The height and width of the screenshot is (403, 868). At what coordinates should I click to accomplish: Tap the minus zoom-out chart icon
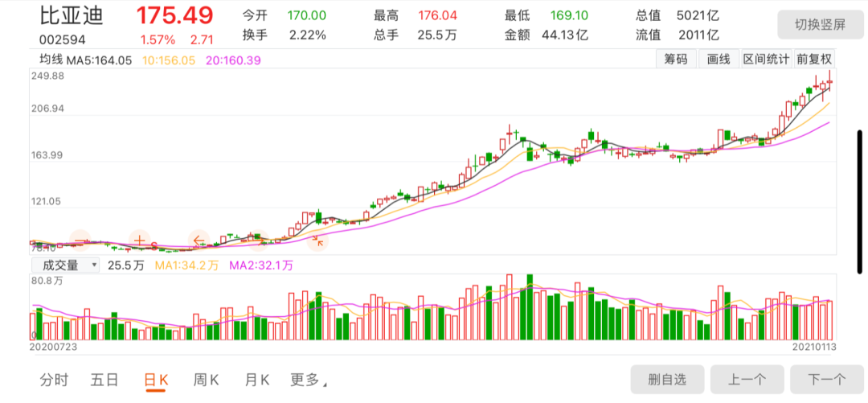[x=81, y=241]
